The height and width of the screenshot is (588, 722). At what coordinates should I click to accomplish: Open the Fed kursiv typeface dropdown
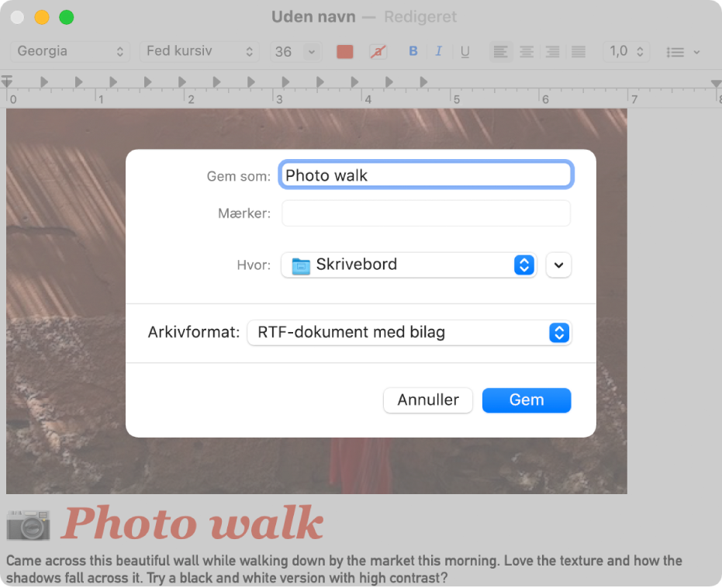point(199,51)
